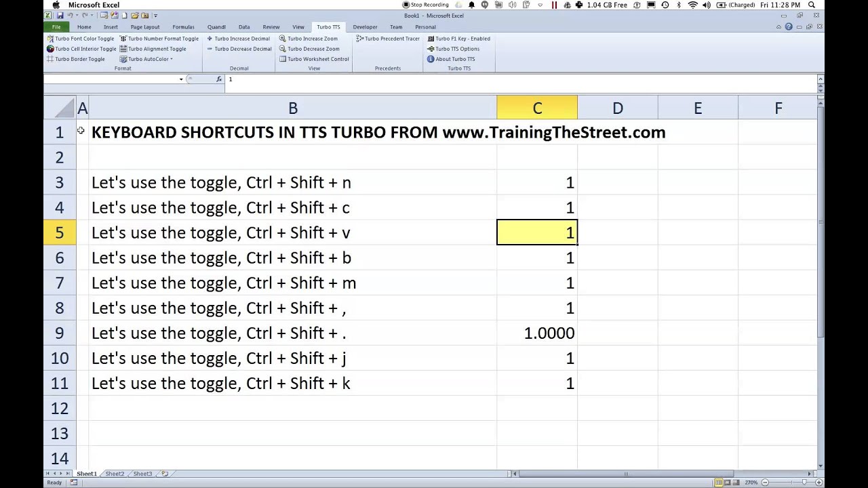Switch to the Page Layout tab

(x=145, y=27)
